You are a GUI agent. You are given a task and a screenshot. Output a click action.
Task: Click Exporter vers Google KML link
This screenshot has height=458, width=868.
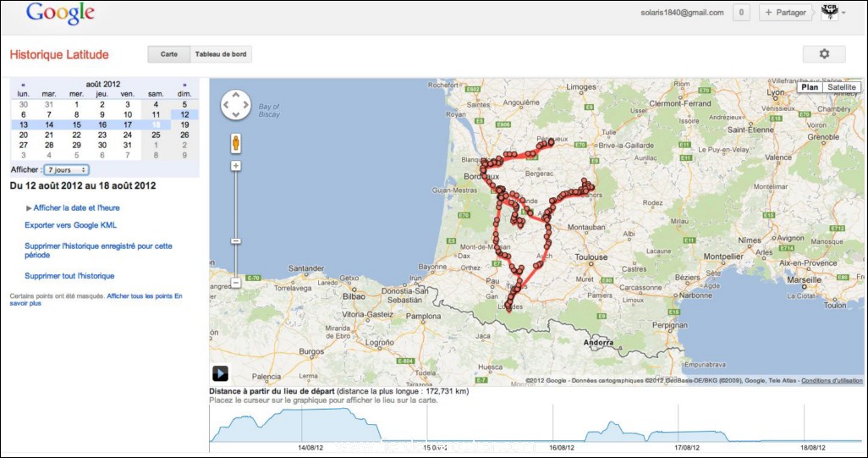click(71, 225)
